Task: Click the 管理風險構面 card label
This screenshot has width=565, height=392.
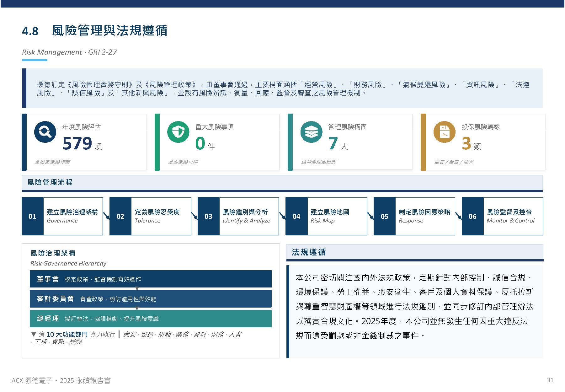Action: click(x=348, y=127)
